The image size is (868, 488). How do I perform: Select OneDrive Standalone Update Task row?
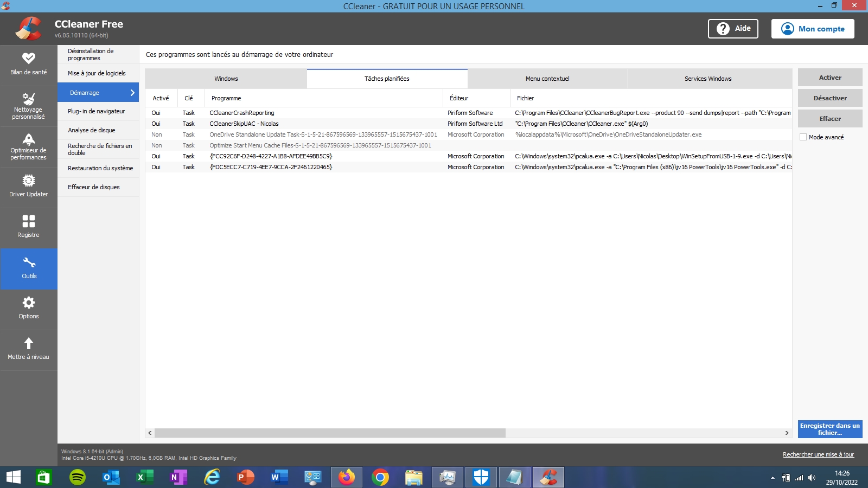click(x=469, y=134)
